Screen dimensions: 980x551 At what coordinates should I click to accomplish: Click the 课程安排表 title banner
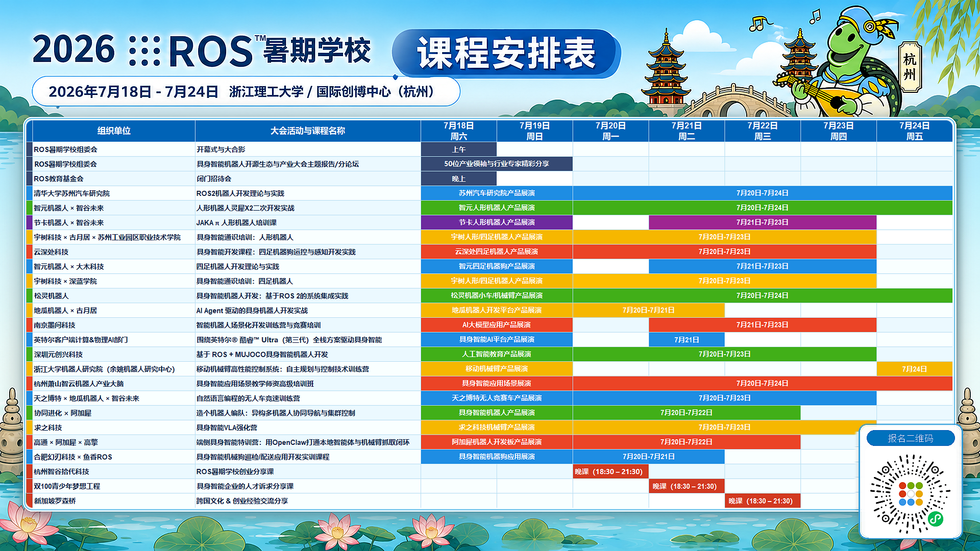[x=506, y=53]
